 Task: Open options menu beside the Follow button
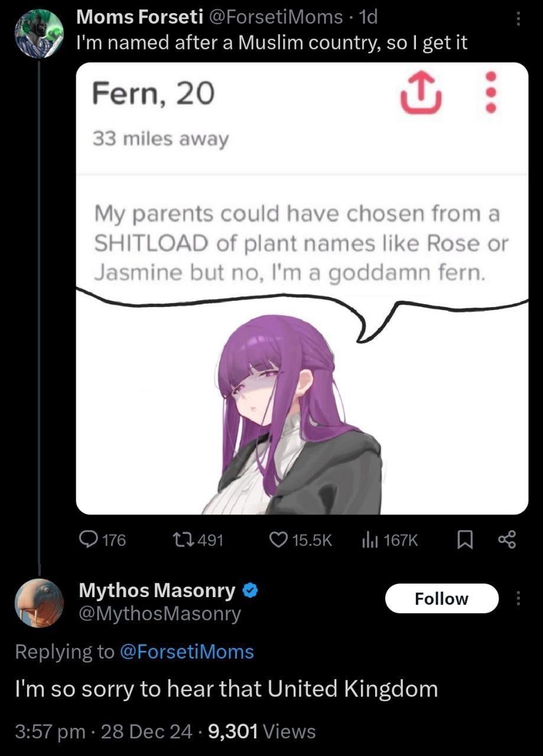518,599
